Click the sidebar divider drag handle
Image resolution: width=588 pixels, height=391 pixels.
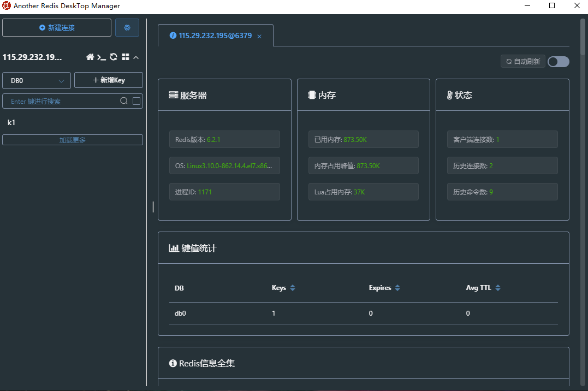[x=153, y=207]
